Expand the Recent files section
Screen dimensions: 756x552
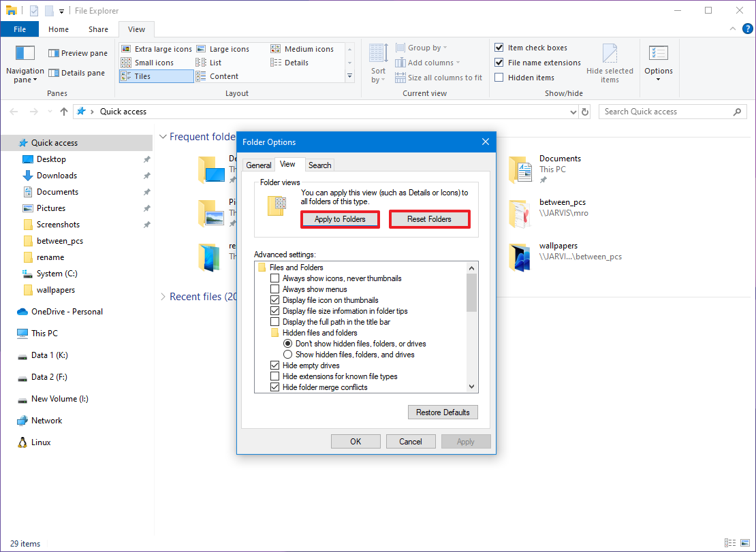163,297
